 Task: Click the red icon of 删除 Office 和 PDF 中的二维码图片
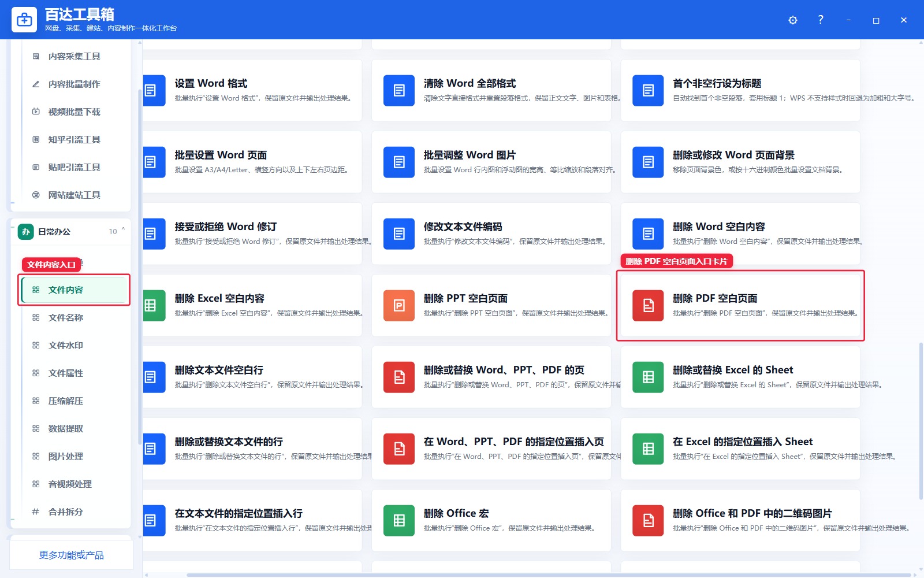648,520
